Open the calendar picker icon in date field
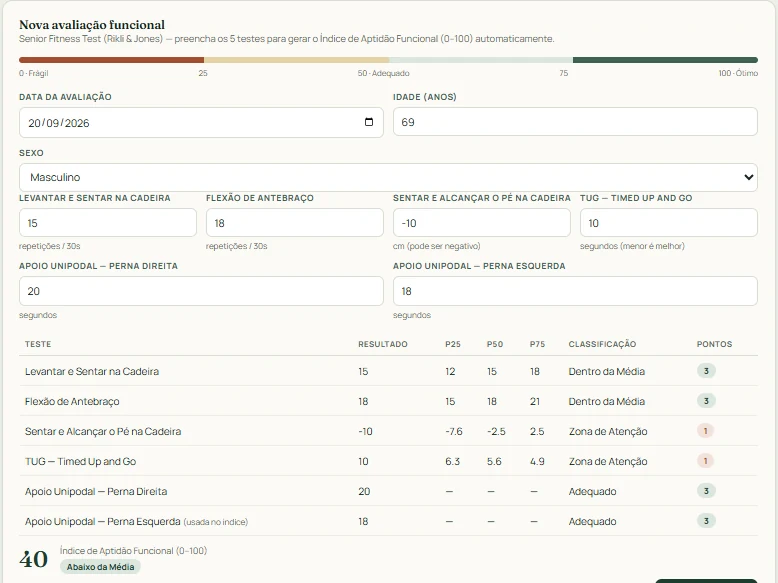The image size is (778, 583). tap(369, 122)
